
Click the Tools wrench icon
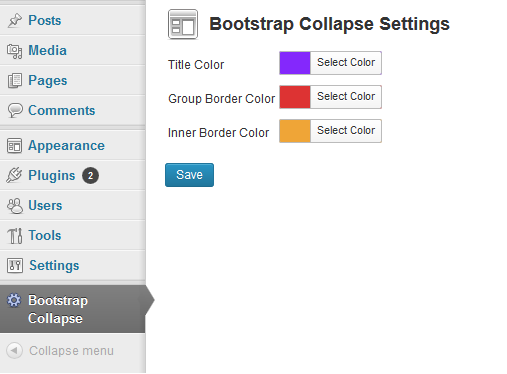[x=15, y=236]
